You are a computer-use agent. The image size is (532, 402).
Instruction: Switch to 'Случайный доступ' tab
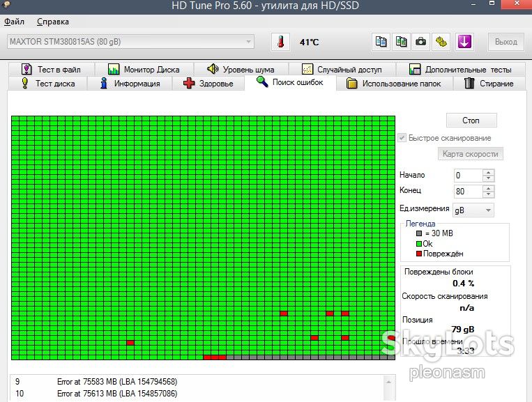pyautogui.click(x=342, y=69)
